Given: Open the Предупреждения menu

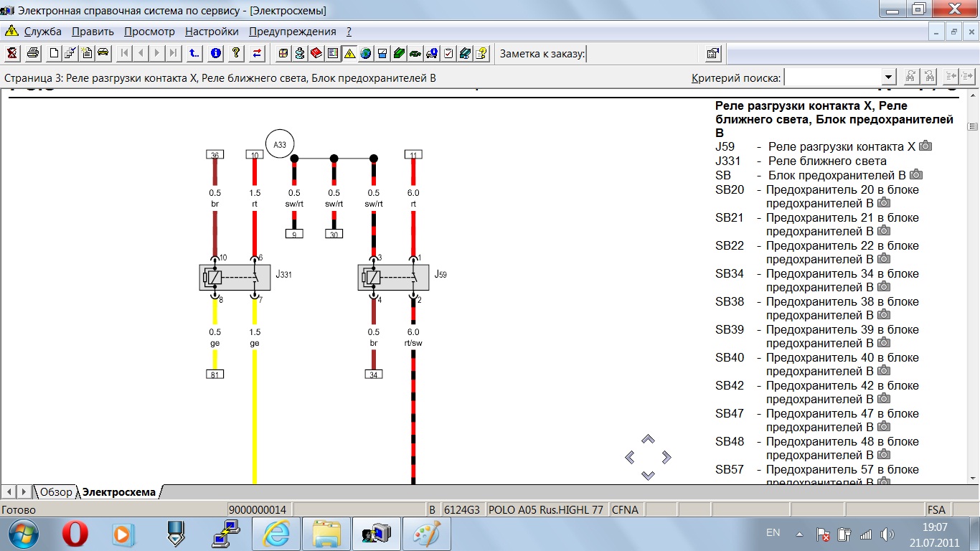Looking at the screenshot, I should pos(292,32).
